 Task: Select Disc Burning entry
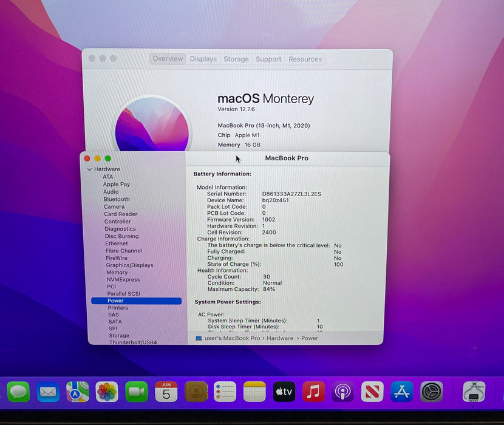tap(121, 236)
